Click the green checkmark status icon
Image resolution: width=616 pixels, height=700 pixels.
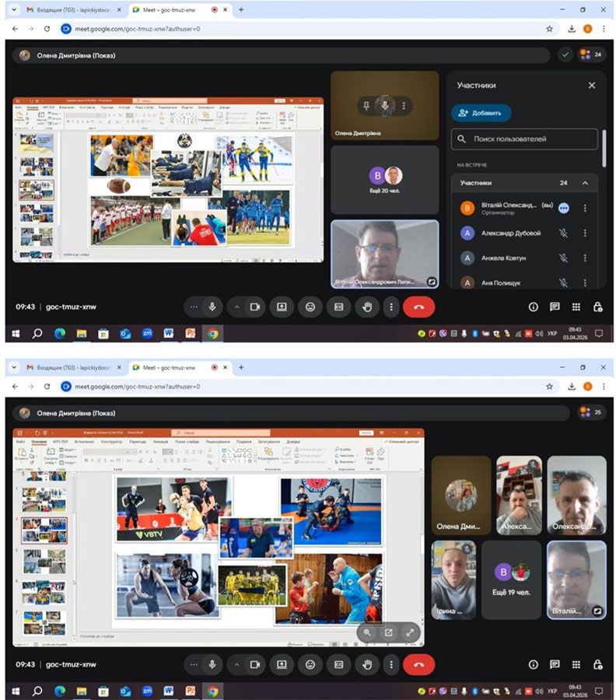point(565,55)
